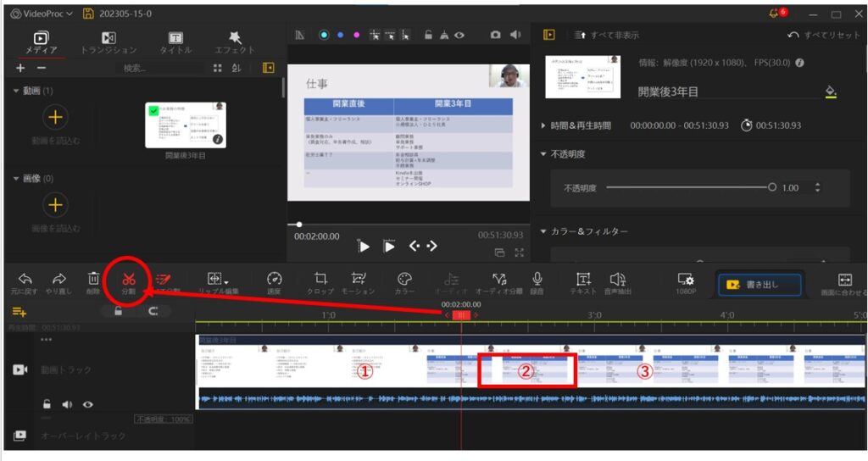Click the import image (画像を読込む) plus button
868x461 pixels.
coord(55,205)
